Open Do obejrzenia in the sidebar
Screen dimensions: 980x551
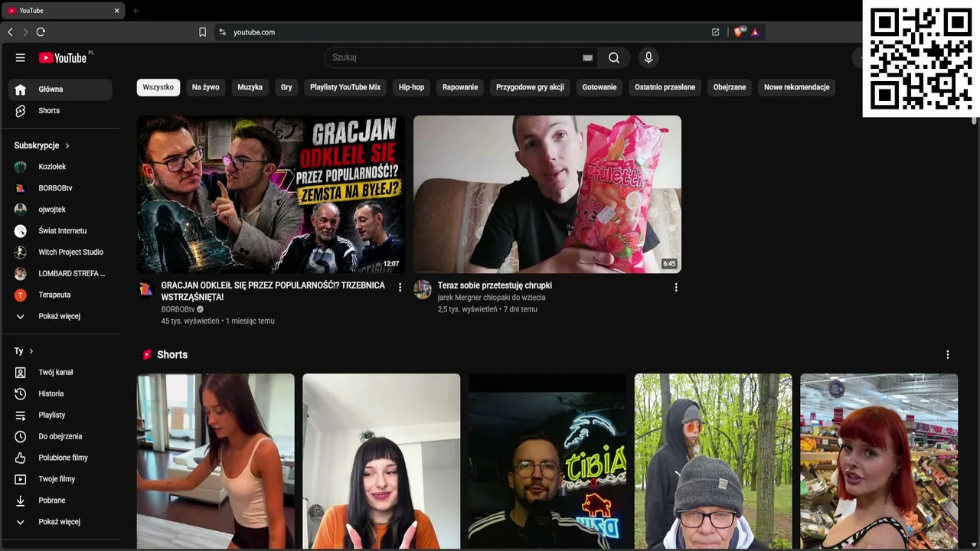point(60,437)
